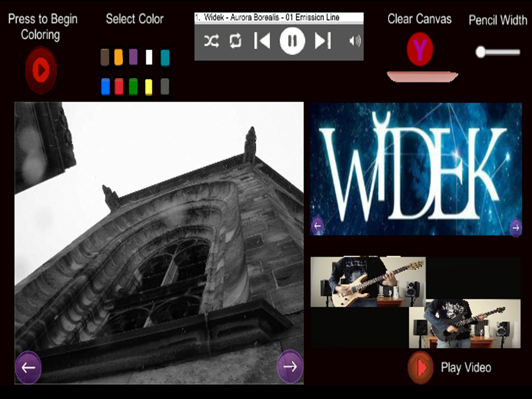
Task: Skip to the next track
Action: [323, 41]
